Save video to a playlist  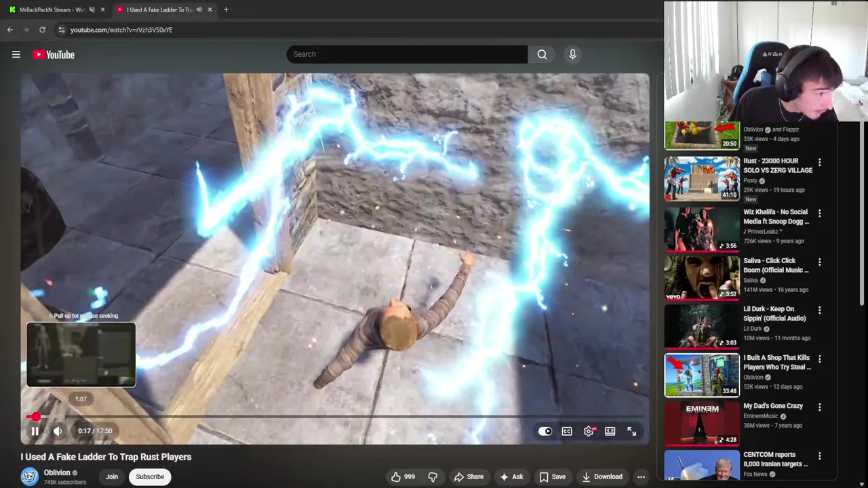[552, 476]
